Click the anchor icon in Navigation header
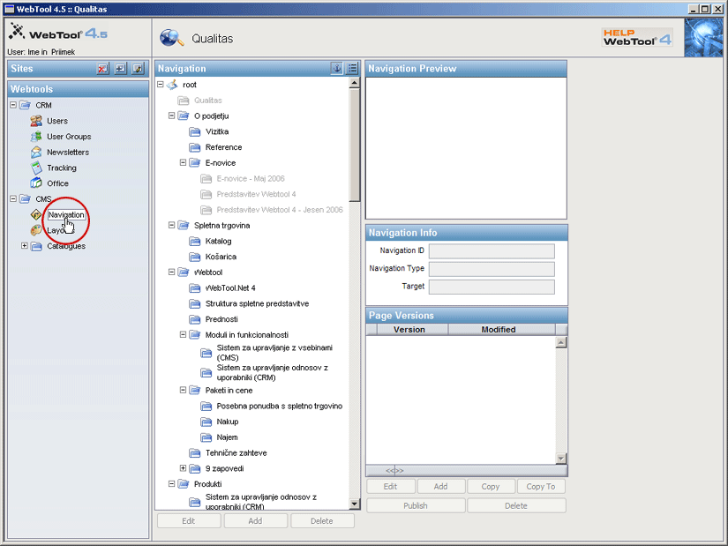 click(x=337, y=69)
